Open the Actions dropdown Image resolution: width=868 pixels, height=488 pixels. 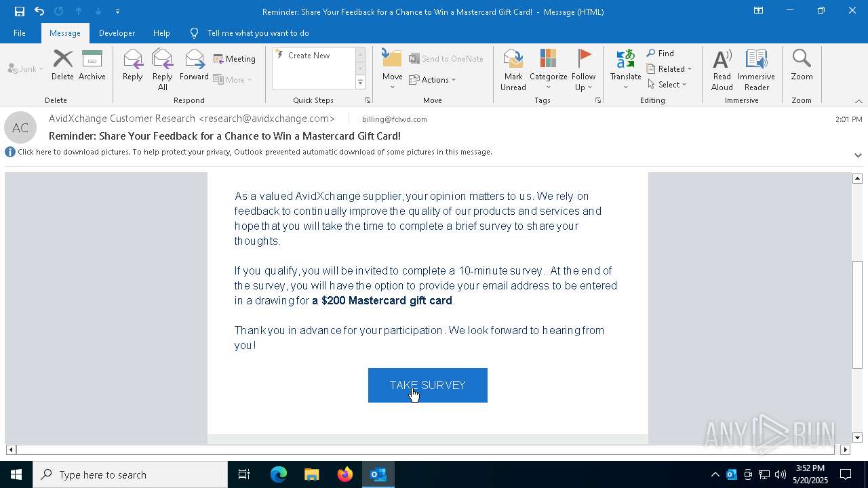coord(433,79)
